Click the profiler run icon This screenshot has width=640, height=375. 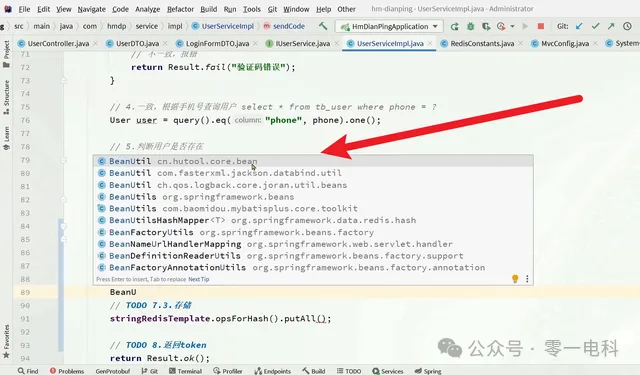[502, 27]
